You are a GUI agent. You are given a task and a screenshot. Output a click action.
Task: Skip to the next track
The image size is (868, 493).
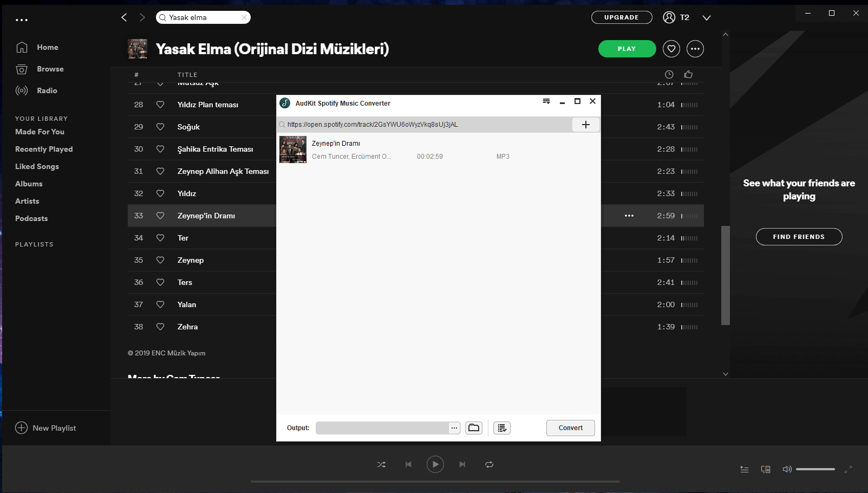462,464
